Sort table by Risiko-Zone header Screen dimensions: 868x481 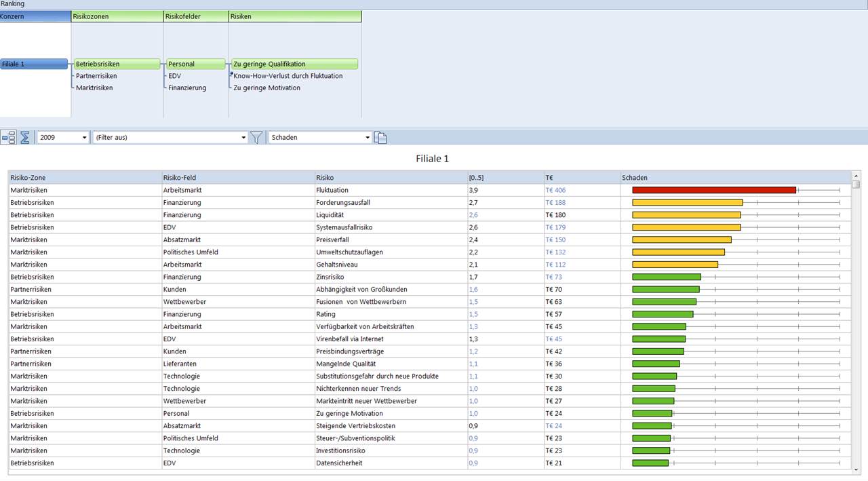pos(85,178)
